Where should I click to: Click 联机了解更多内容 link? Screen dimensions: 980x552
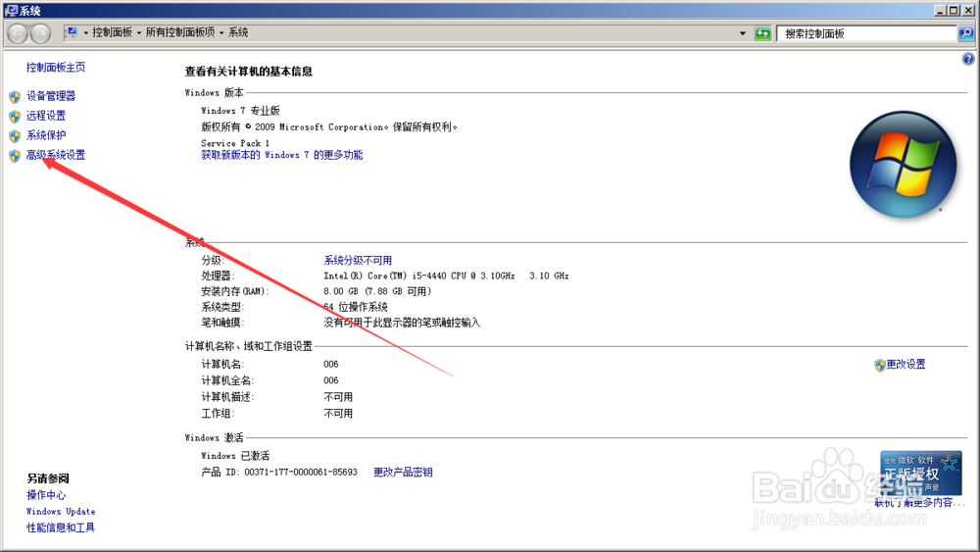coord(919,503)
